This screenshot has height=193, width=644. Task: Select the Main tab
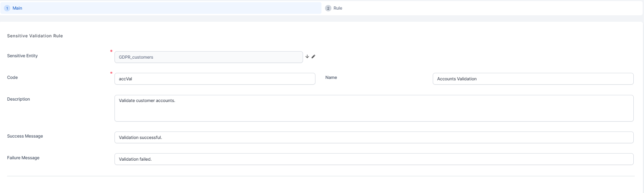(x=17, y=8)
